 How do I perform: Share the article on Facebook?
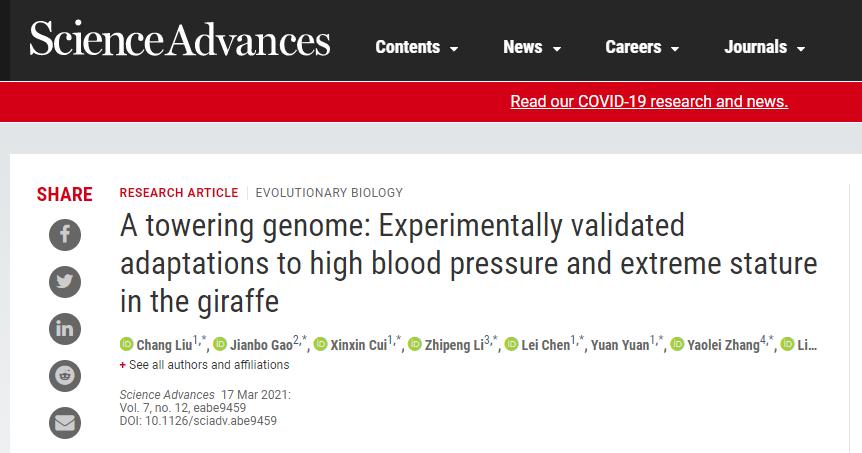point(65,235)
